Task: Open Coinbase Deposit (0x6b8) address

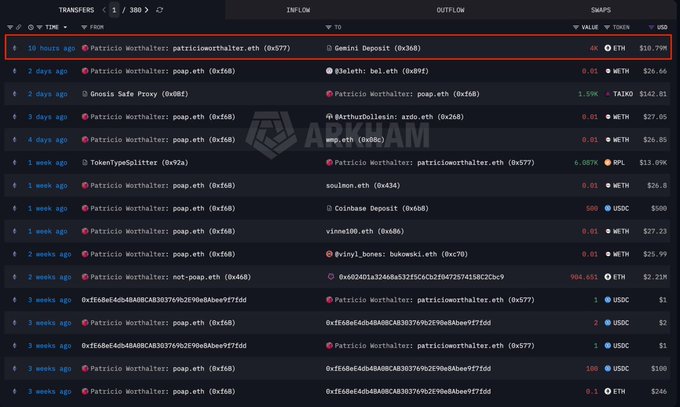Action: pos(381,208)
